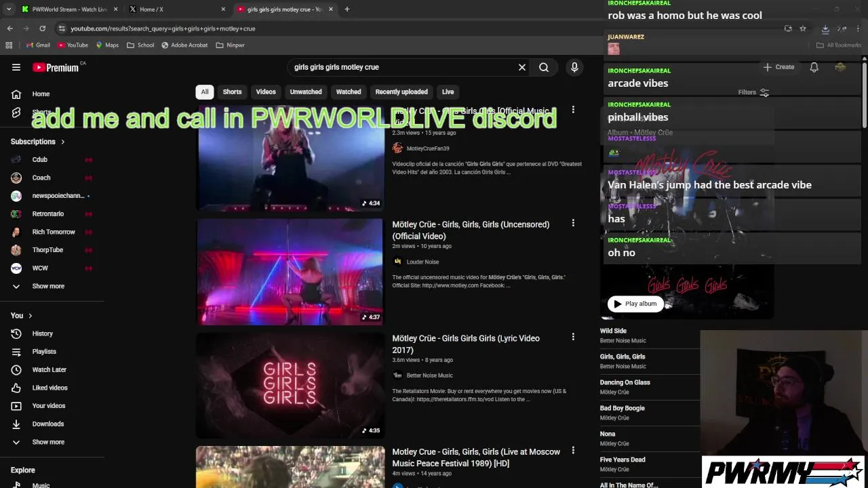Click the magnifier search button
868x488 pixels.
pyautogui.click(x=544, y=67)
